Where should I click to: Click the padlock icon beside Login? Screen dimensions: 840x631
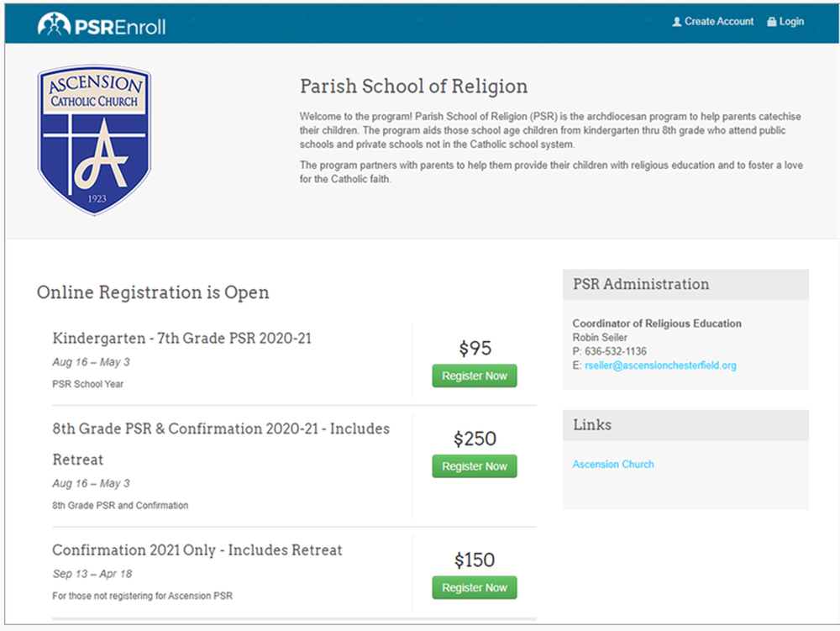772,22
